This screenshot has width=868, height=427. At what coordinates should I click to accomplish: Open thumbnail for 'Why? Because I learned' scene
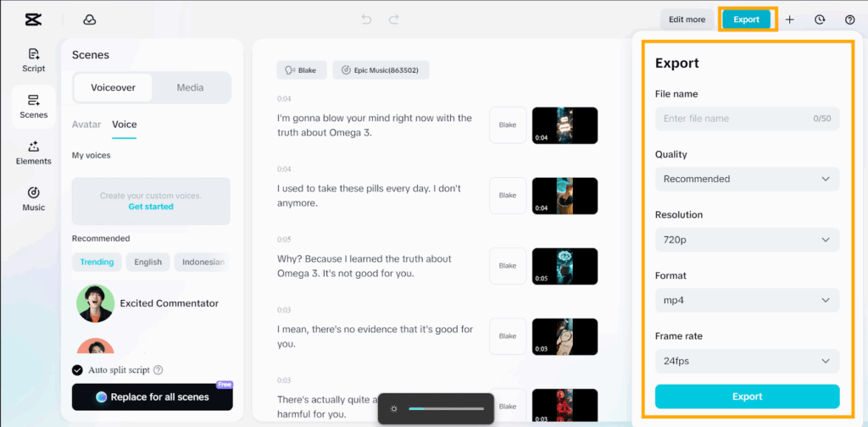pos(565,266)
